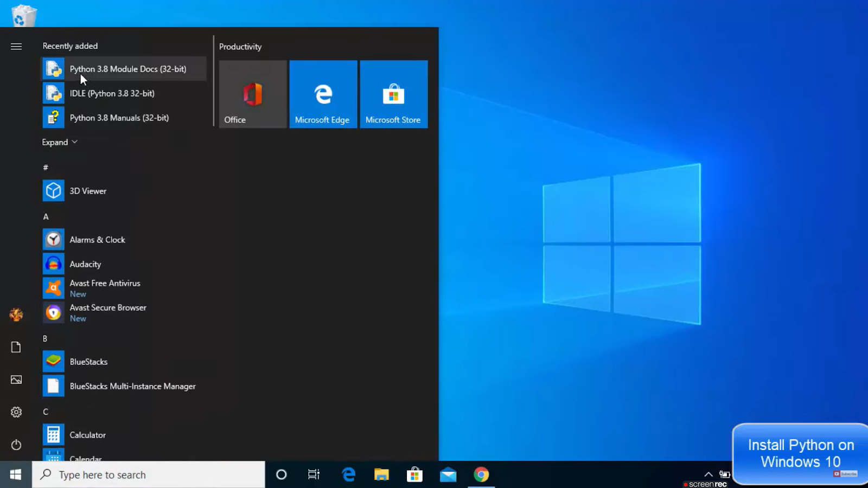The width and height of the screenshot is (868, 488).
Task: Click the 'A' letter group header
Action: 46,216
